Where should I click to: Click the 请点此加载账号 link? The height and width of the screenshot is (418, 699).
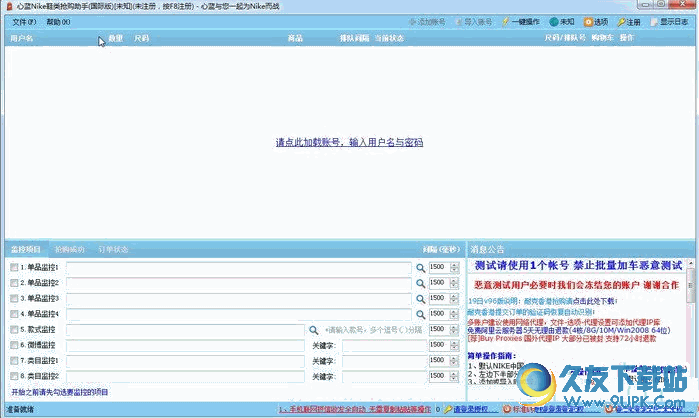coord(349,142)
